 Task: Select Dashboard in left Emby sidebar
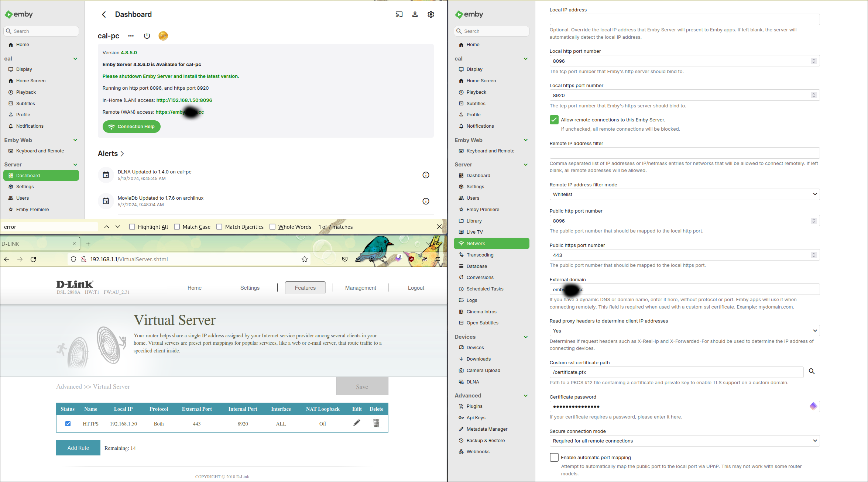coord(41,175)
